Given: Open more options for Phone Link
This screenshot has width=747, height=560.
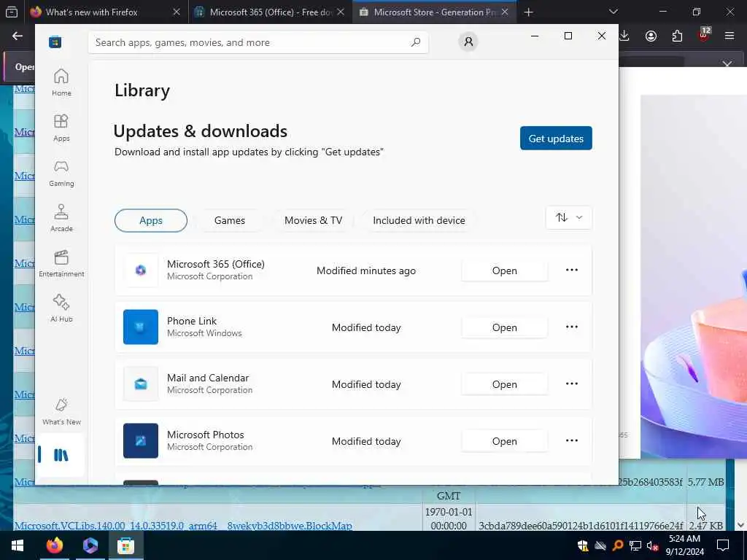Looking at the screenshot, I should [572, 327].
